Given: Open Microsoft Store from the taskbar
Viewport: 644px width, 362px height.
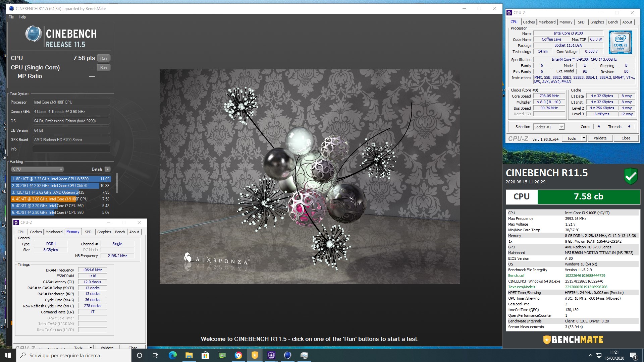Looking at the screenshot, I should tap(205, 355).
